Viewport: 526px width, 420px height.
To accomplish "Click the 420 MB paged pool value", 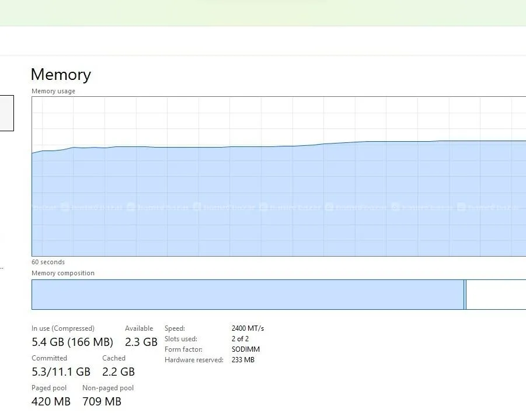I will (51, 401).
